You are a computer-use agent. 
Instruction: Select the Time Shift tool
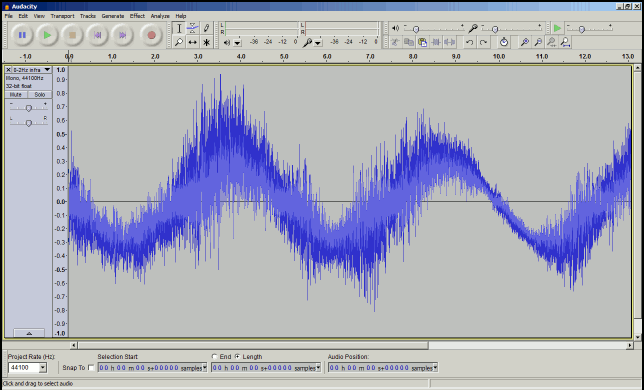coord(192,42)
